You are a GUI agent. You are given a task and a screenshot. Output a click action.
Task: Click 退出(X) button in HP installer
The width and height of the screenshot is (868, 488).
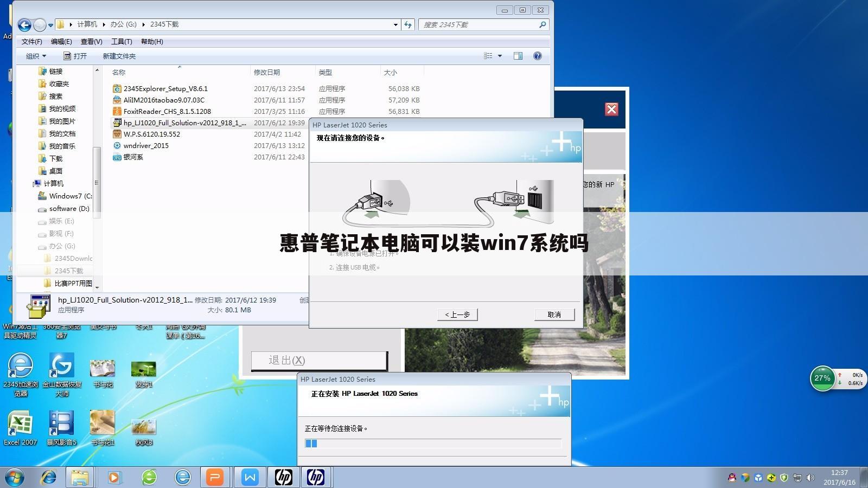point(319,361)
